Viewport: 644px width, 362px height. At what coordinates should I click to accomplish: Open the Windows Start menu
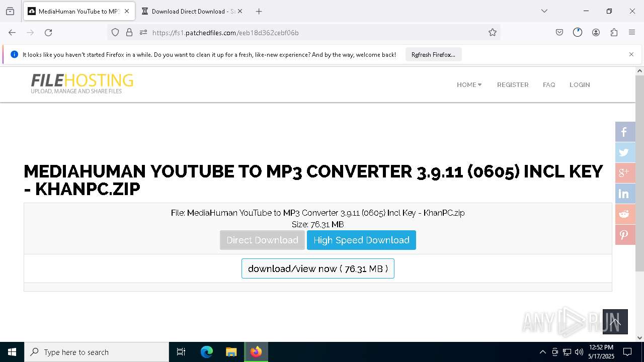coord(12,352)
